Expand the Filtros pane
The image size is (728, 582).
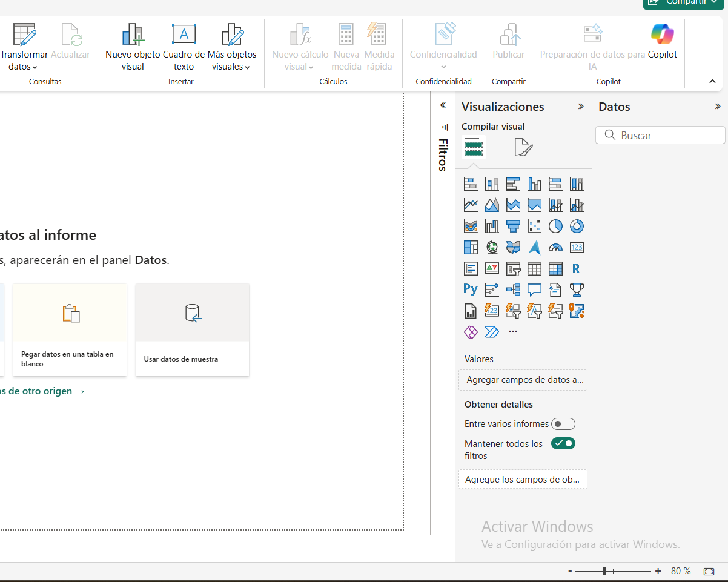(x=443, y=105)
